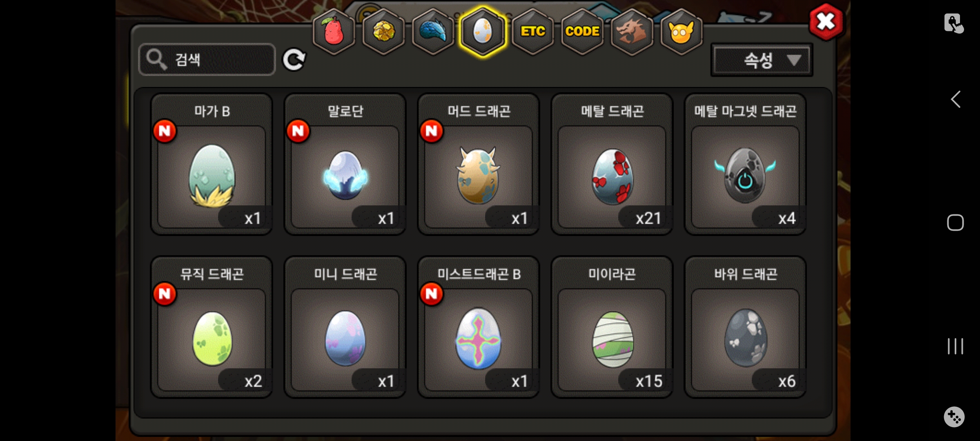This screenshot has width=980, height=441.
Task: Open the gold nugget tab
Action: [383, 32]
